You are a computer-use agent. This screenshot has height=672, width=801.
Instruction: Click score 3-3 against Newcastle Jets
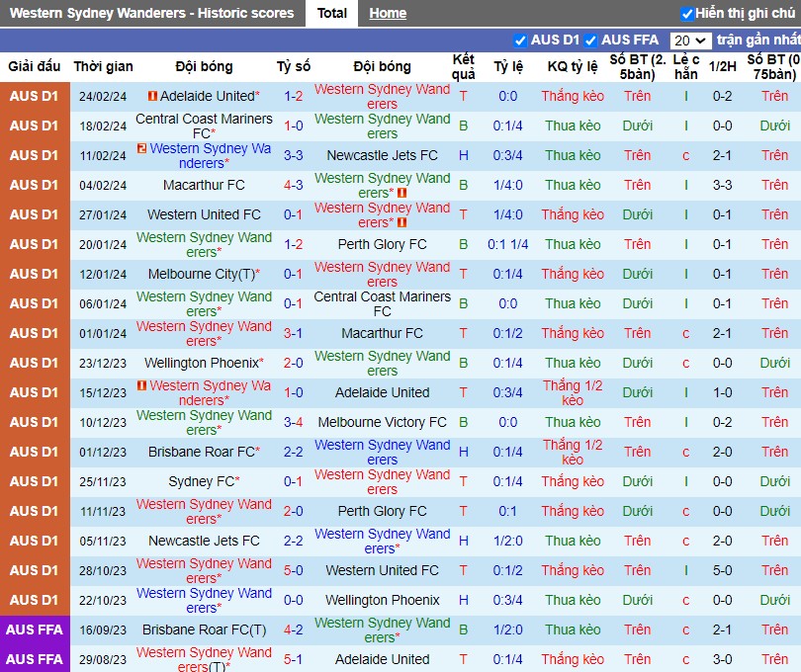pyautogui.click(x=294, y=155)
